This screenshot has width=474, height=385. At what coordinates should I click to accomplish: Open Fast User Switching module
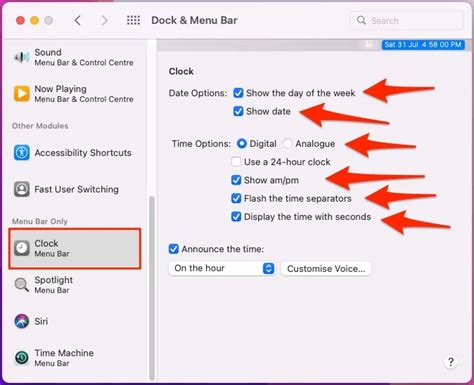point(75,189)
